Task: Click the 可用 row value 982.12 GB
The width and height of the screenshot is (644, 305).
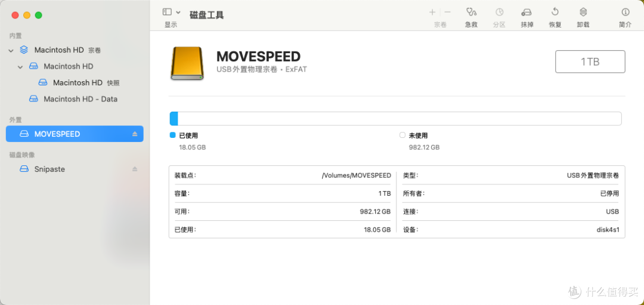Action: [376, 212]
